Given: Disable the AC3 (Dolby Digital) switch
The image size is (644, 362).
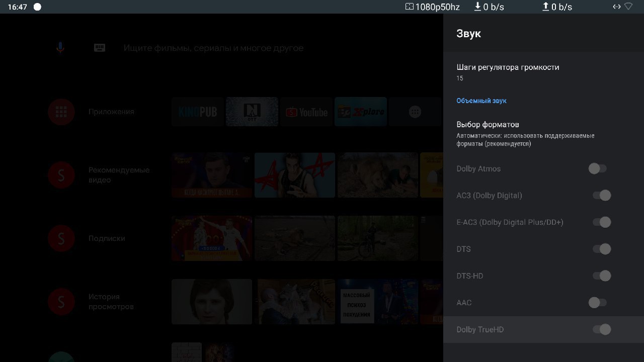Looking at the screenshot, I should [x=602, y=195].
